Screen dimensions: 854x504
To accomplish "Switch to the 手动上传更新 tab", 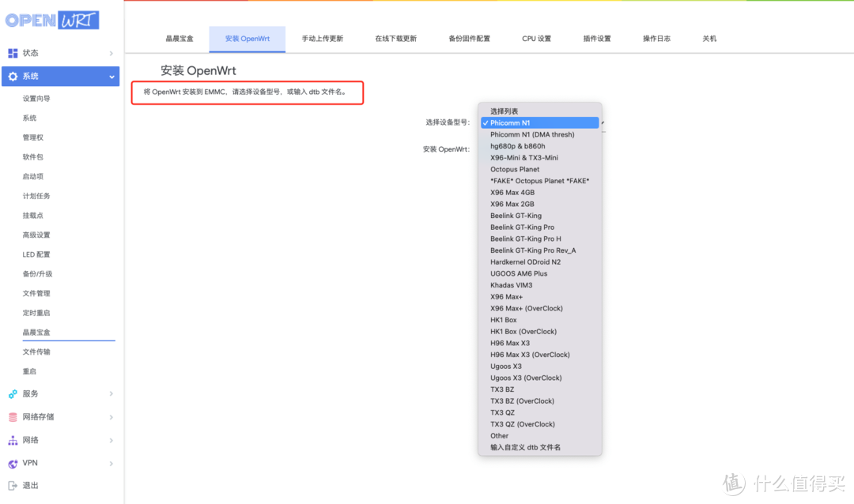I will coord(322,38).
